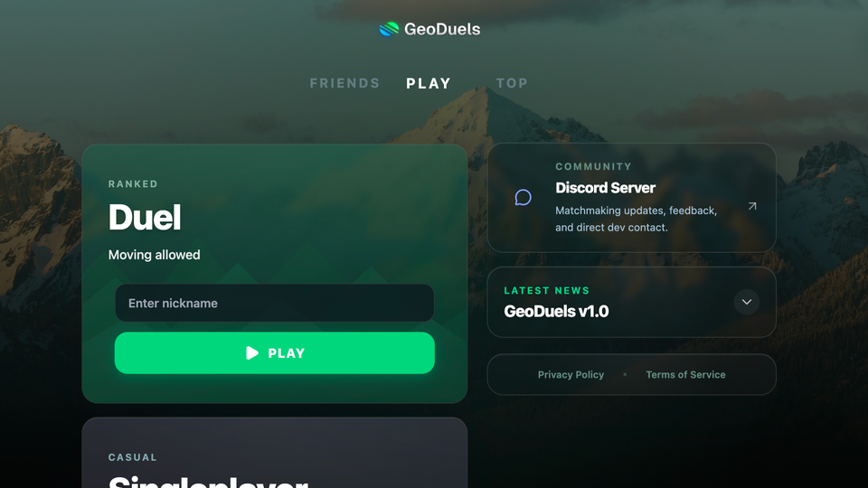
Task: Click the COMMUNITY label above Discord Server
Action: click(593, 166)
